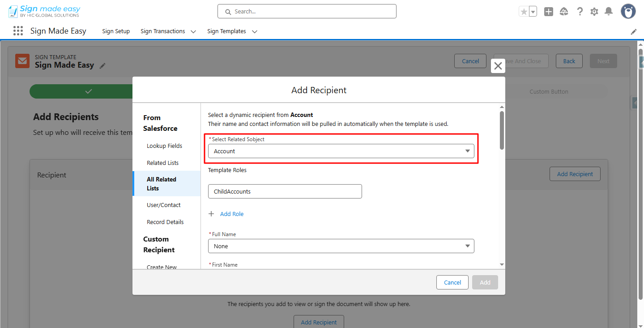Open the App Launcher grid icon
The width and height of the screenshot is (644, 328).
pyautogui.click(x=17, y=30)
